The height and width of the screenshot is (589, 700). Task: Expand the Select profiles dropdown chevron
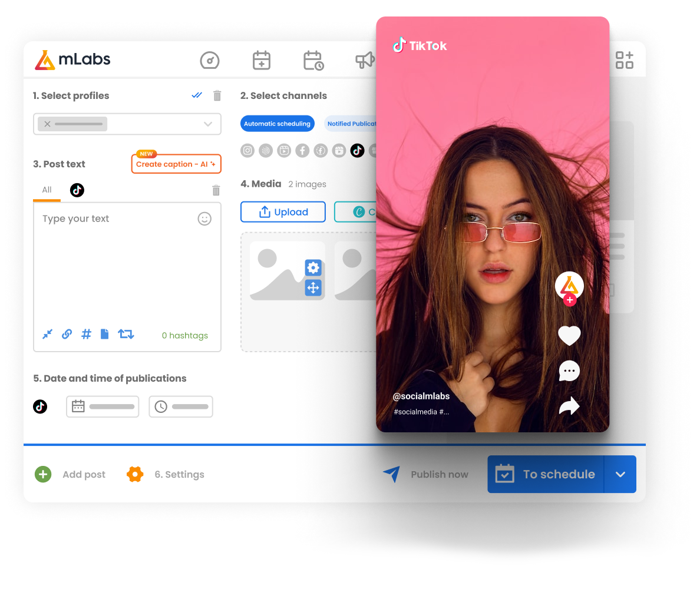pyautogui.click(x=208, y=124)
